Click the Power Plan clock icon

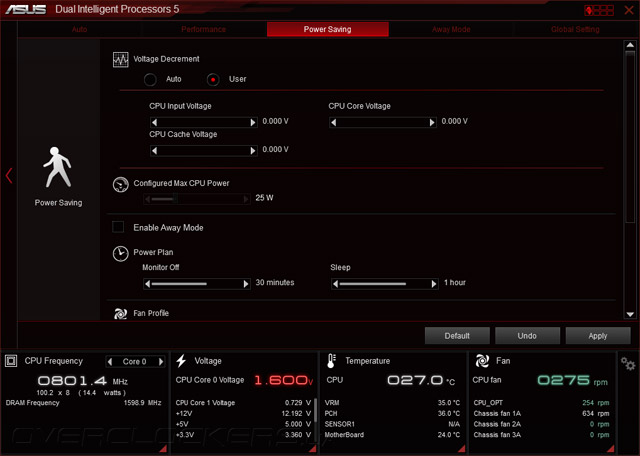(x=120, y=254)
